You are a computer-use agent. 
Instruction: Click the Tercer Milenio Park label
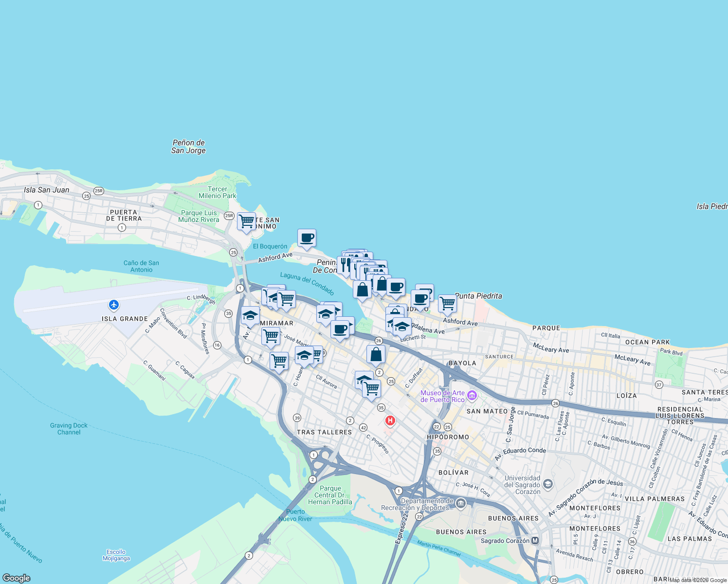[x=217, y=192]
